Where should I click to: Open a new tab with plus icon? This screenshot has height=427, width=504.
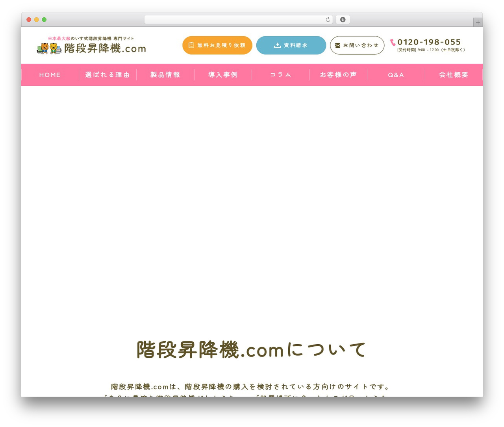[478, 22]
